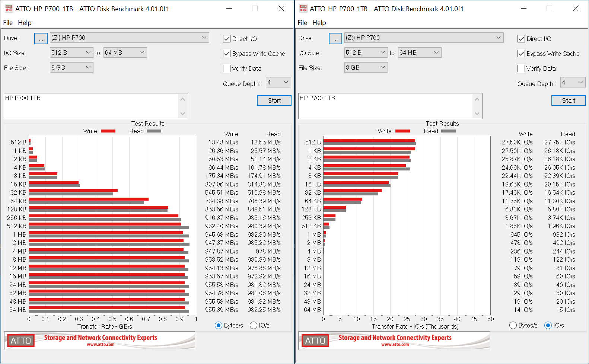Viewport: 589px width, 364px height.
Task: Open the File menu in left window
Action: 8,23
